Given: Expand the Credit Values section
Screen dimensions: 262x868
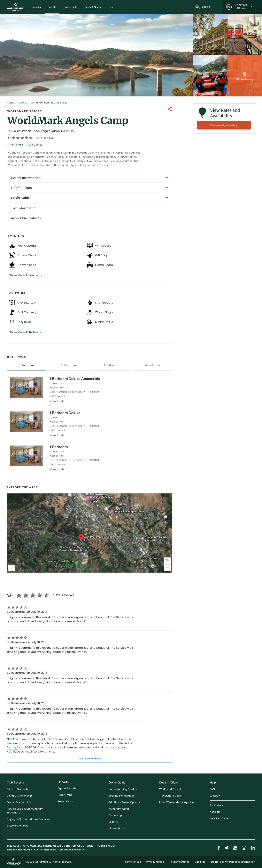Looking at the screenshot, I should [x=90, y=198].
